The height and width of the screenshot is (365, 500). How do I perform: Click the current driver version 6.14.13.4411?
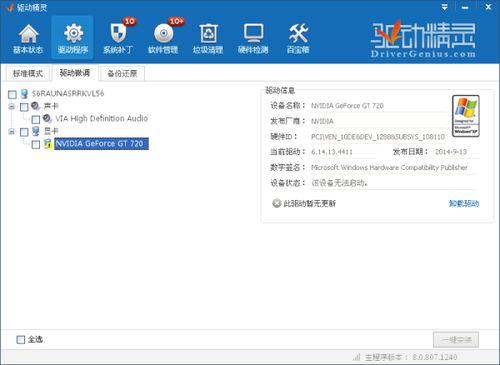[332, 152]
